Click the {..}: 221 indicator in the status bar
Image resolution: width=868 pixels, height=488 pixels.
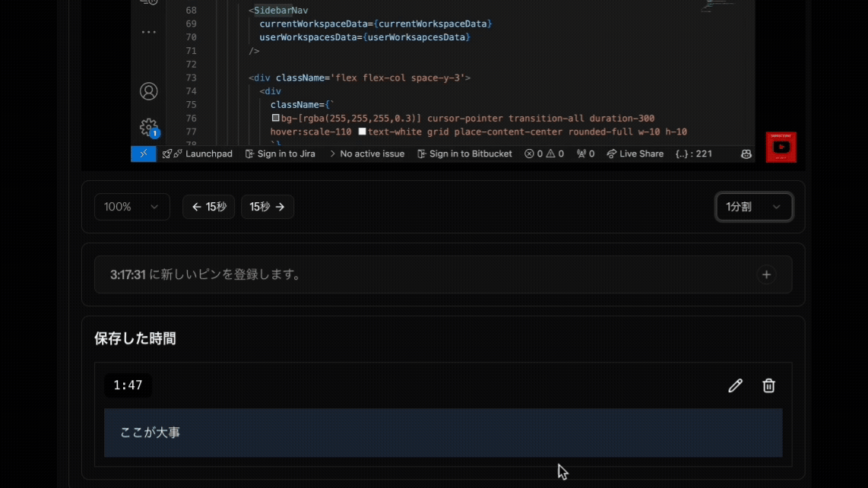695,154
